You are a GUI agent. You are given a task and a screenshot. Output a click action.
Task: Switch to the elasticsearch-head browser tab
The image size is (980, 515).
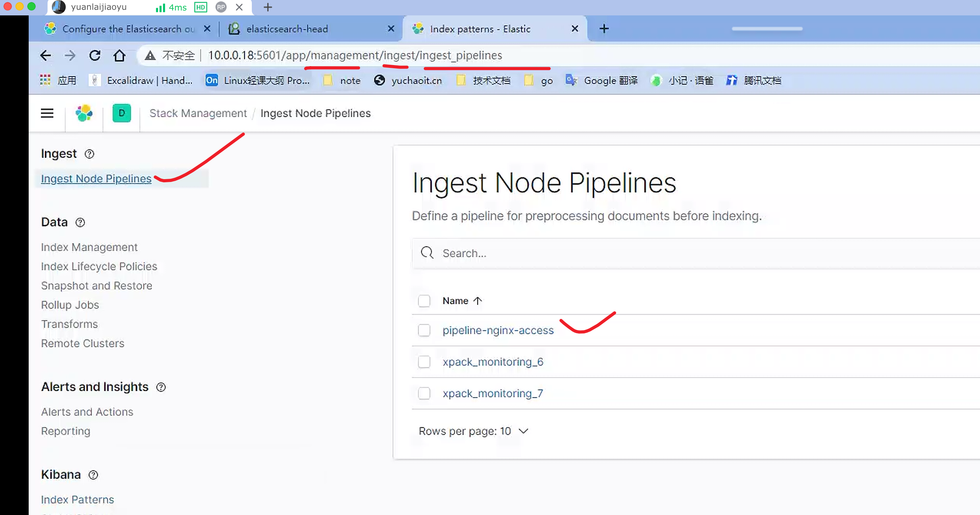pos(287,29)
